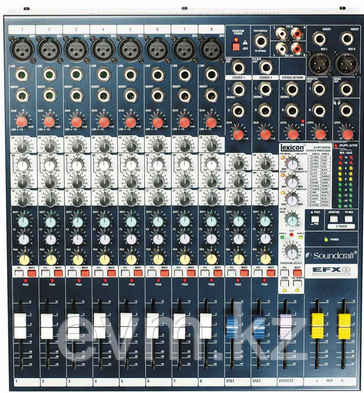Turn the HF EQ knob on channel 1
The image size is (364, 393).
tap(22, 147)
